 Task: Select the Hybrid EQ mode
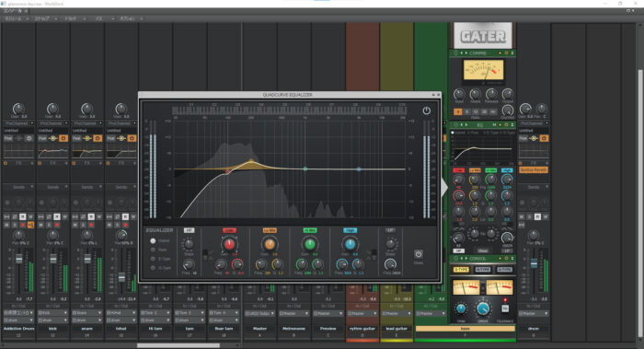(153, 241)
